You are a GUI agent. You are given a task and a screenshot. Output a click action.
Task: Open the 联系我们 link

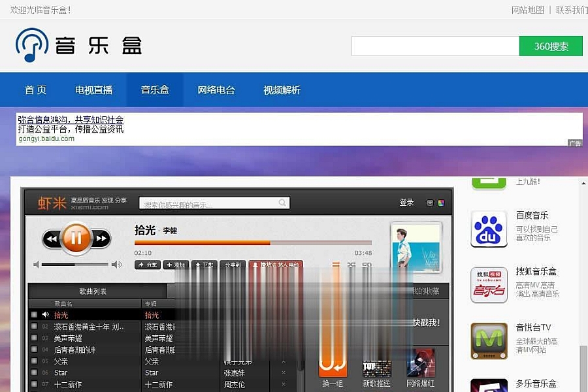tap(572, 10)
